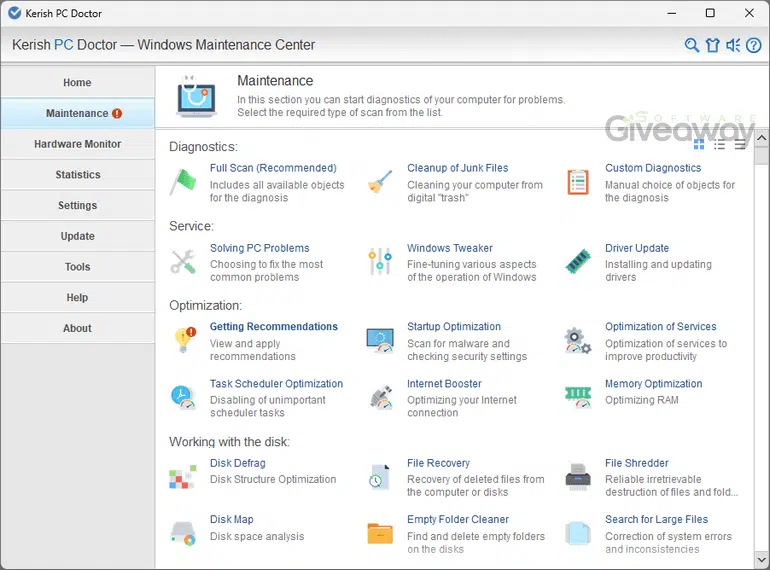Click the sliders Windows Tweaker icon

click(x=380, y=261)
